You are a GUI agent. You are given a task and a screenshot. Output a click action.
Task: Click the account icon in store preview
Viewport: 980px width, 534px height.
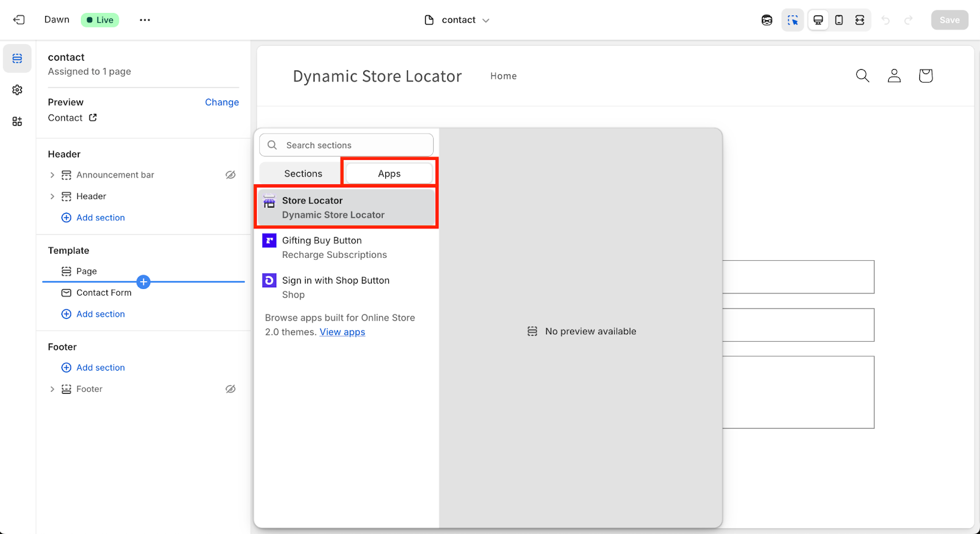pos(894,76)
